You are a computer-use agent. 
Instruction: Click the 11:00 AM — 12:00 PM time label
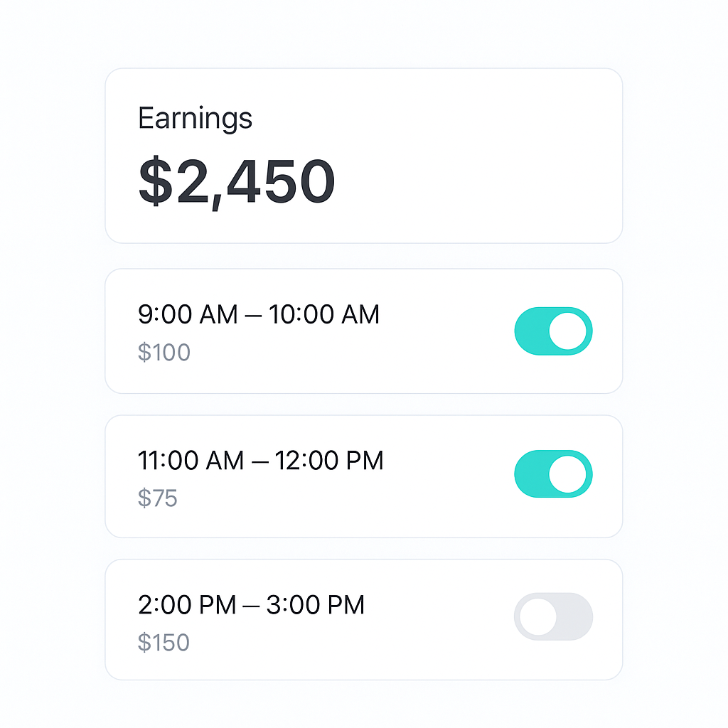pos(261,461)
